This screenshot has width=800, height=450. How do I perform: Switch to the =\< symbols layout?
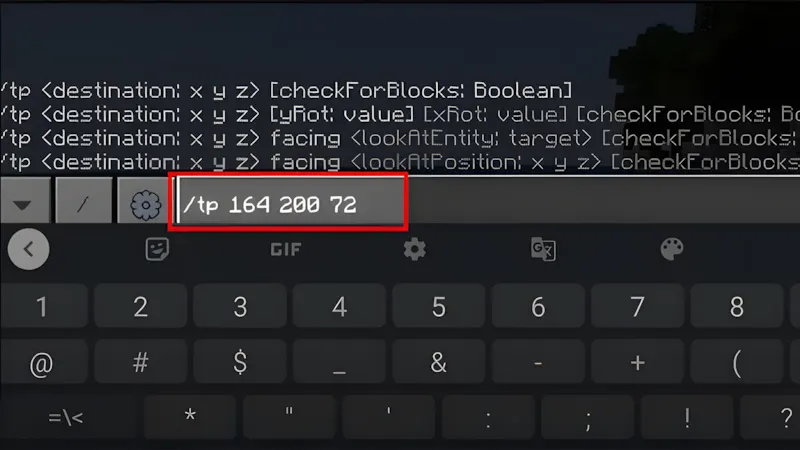66,418
